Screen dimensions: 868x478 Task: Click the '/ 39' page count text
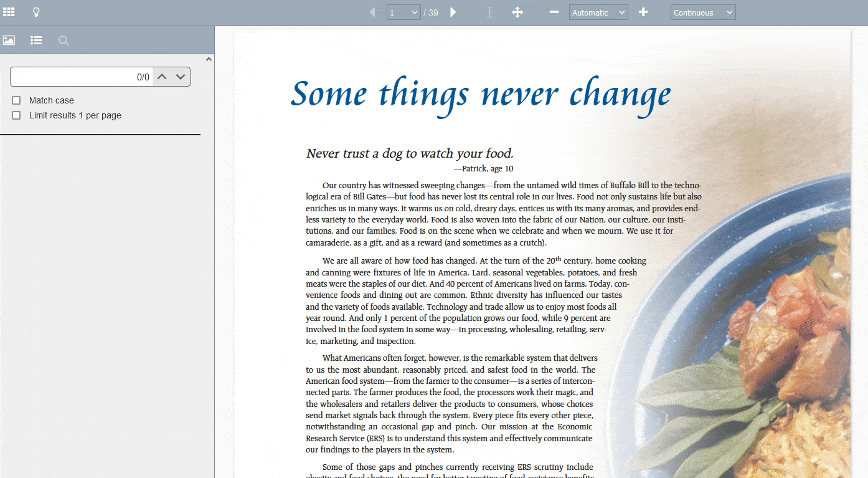point(431,12)
